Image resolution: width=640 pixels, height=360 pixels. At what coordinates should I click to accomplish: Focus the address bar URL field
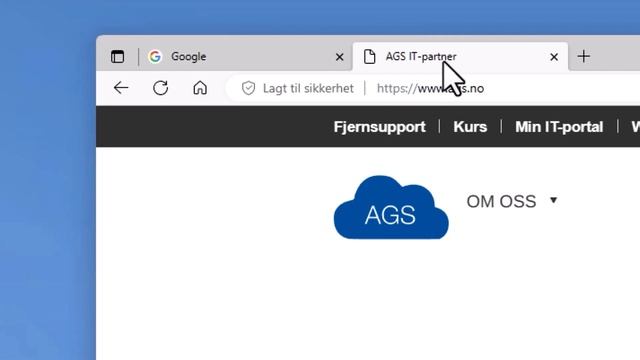coord(430,88)
